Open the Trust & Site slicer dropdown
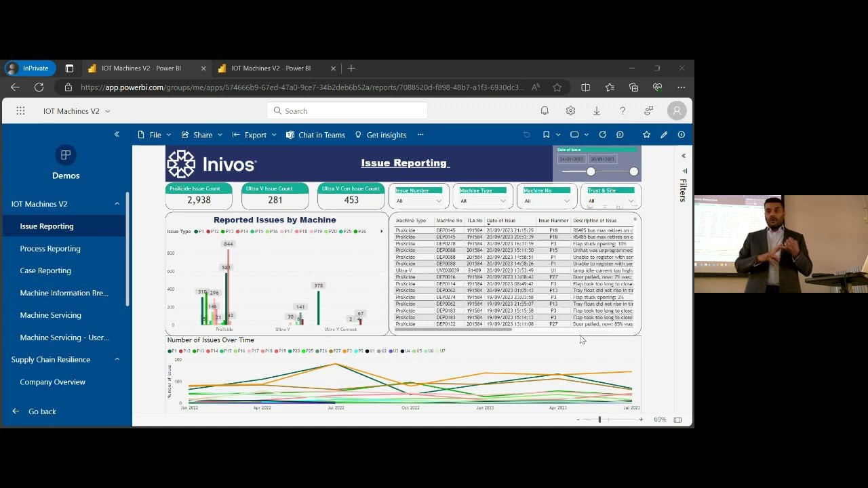Screen dimensions: 868x488 click(x=610, y=201)
